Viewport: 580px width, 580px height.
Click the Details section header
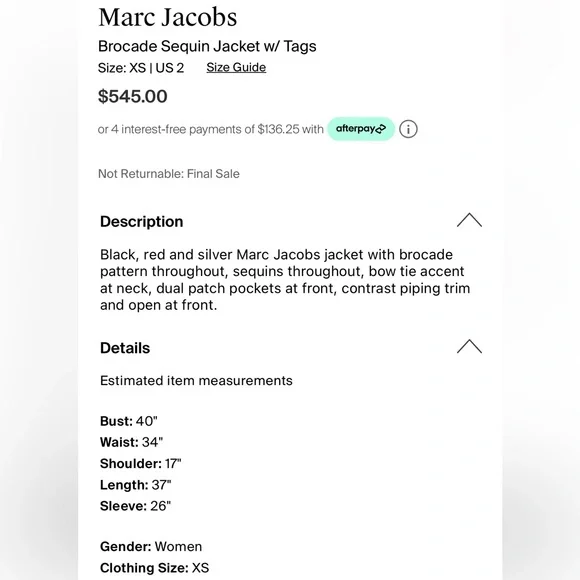(125, 348)
